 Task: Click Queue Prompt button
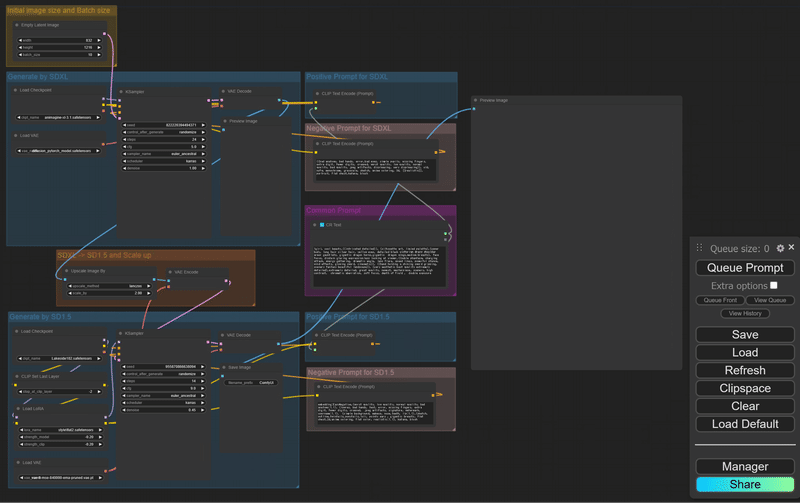745,268
